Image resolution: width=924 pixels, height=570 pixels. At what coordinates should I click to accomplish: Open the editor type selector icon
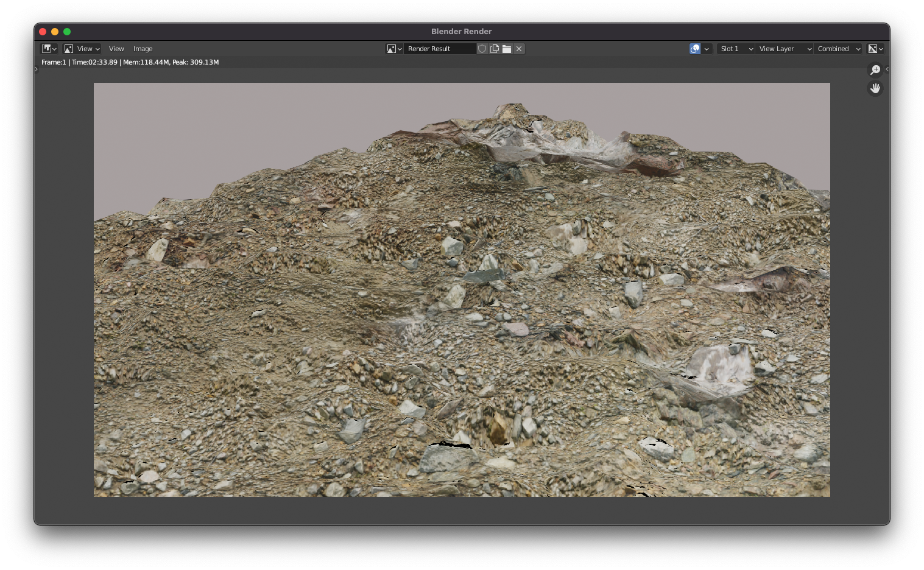tap(49, 49)
